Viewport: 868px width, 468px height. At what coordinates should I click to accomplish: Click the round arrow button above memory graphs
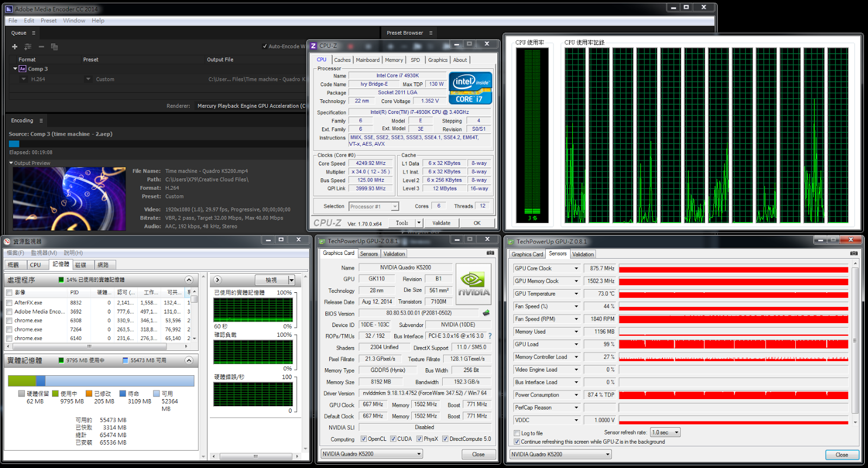(x=218, y=280)
